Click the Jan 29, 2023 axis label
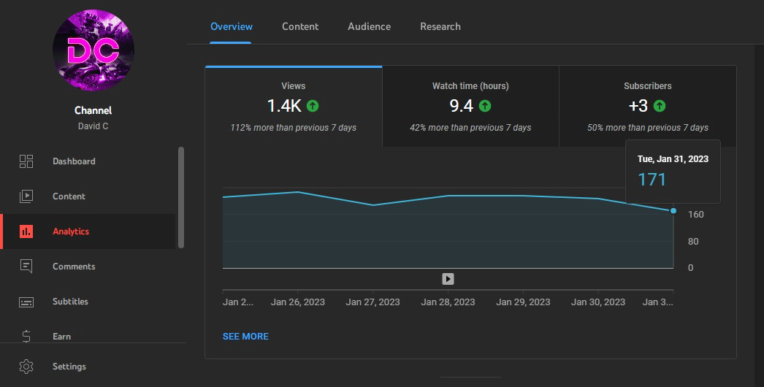The height and width of the screenshot is (387, 764). 523,302
